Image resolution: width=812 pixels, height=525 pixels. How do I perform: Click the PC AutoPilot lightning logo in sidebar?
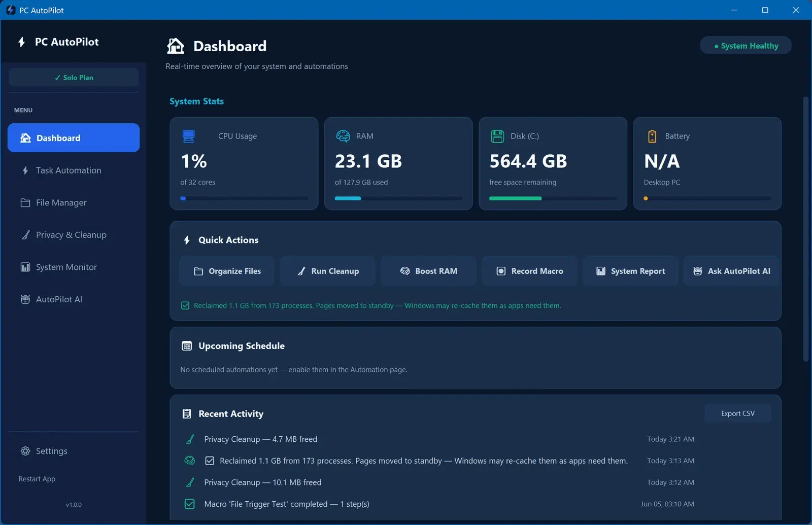[21, 42]
